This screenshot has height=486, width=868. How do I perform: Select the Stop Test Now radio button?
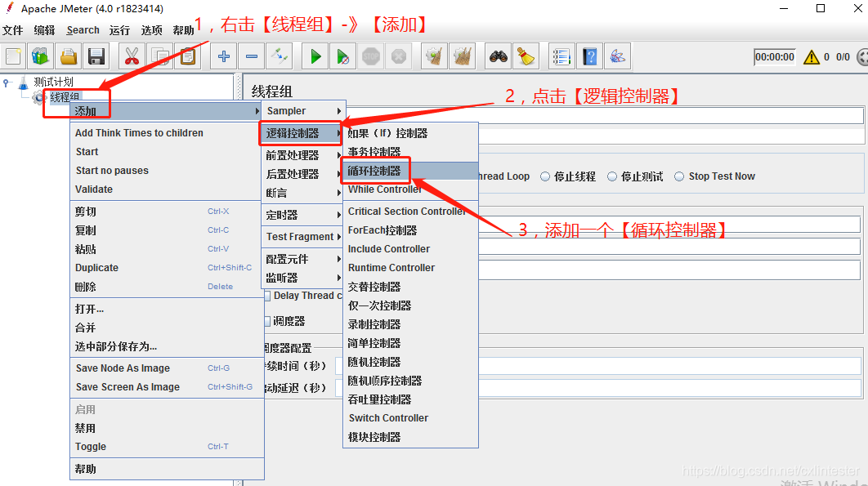tap(679, 176)
